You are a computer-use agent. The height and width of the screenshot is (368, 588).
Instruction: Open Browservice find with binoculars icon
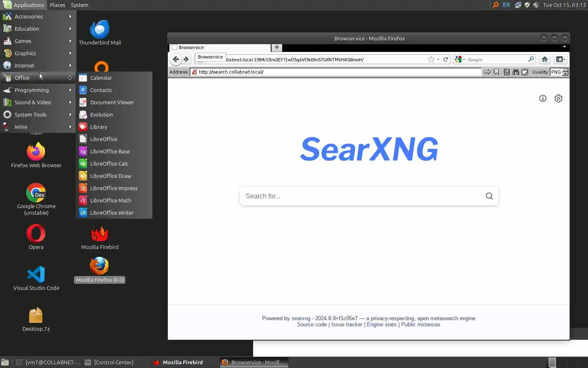516,72
